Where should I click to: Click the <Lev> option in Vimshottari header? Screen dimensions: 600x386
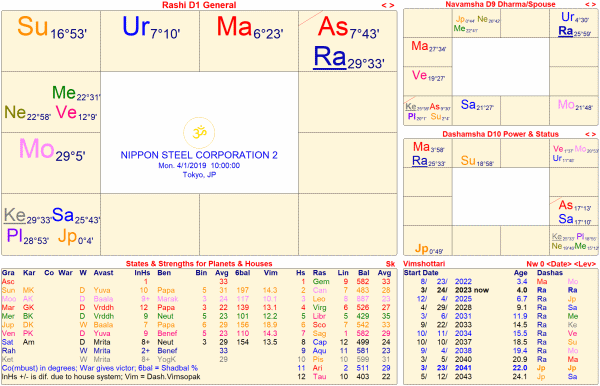click(x=585, y=264)
